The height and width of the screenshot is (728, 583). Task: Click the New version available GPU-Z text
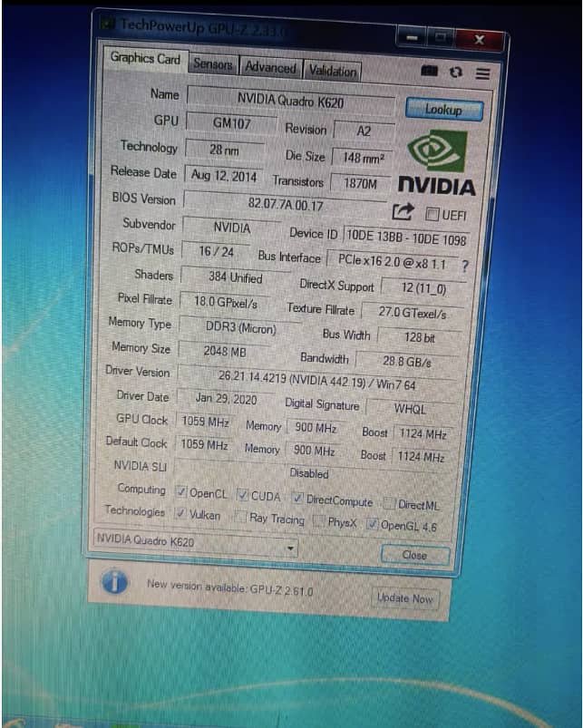[229, 588]
